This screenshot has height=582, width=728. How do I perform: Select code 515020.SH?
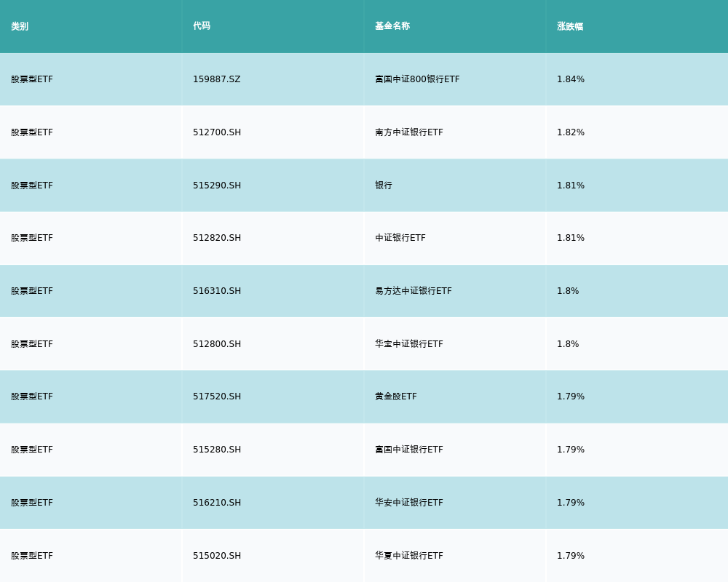pyautogui.click(x=217, y=556)
